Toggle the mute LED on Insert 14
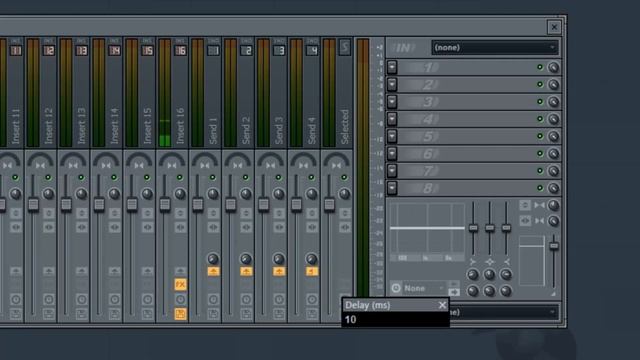Image resolution: width=640 pixels, height=360 pixels. [x=114, y=178]
